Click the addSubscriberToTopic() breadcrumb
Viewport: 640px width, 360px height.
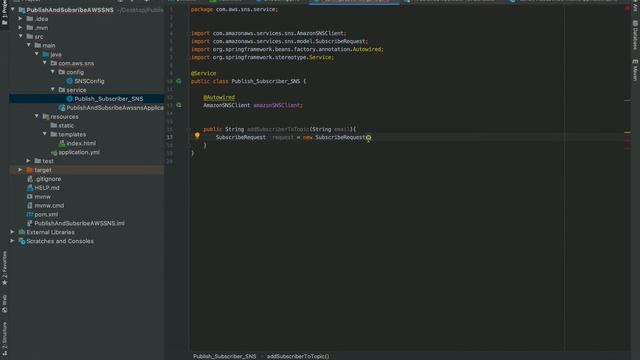[x=298, y=356]
